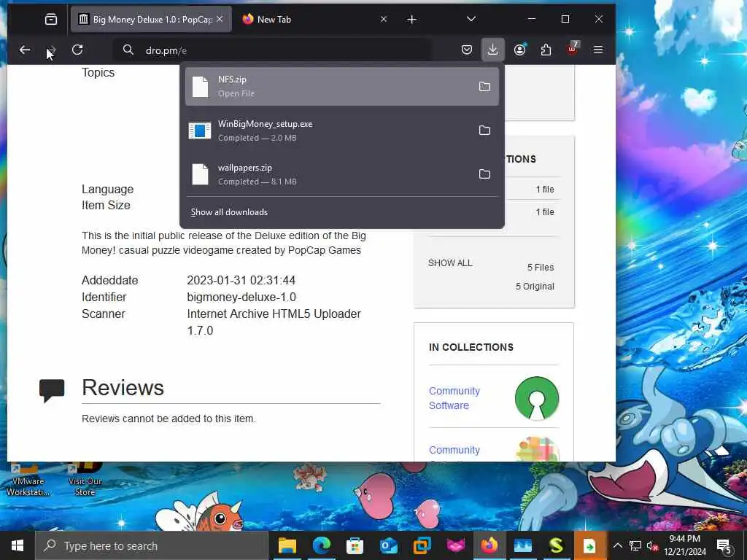The width and height of the screenshot is (747, 560).
Task: Show WinBigMoney_setup.exe in folder
Action: tap(484, 130)
